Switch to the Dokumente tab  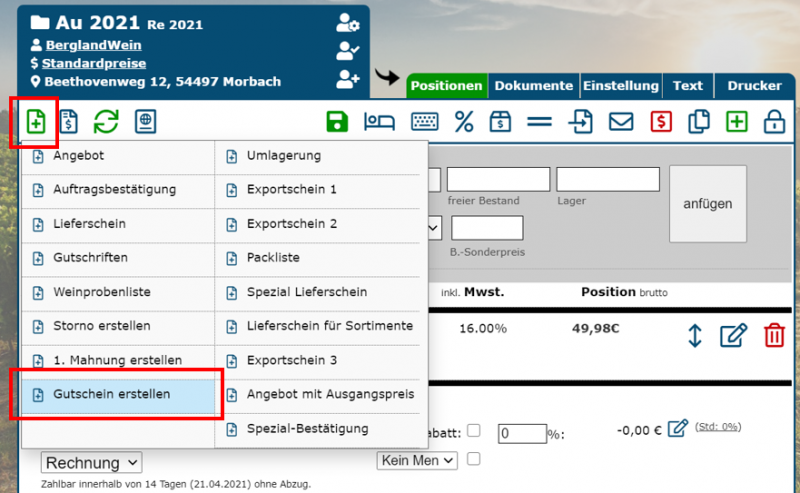tap(533, 86)
